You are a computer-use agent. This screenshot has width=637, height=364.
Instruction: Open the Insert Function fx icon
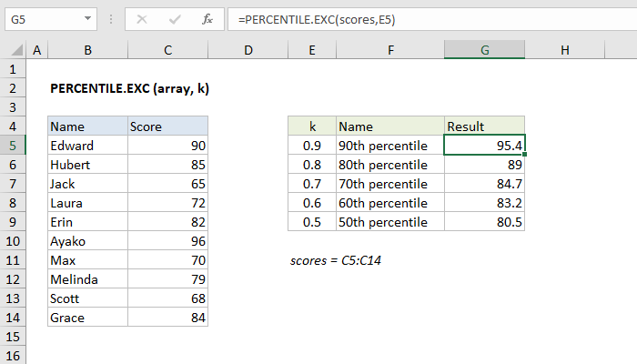[207, 19]
